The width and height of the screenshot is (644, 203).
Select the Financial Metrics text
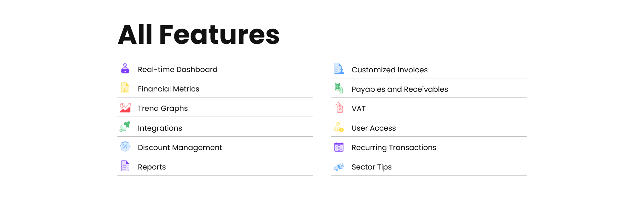click(168, 89)
